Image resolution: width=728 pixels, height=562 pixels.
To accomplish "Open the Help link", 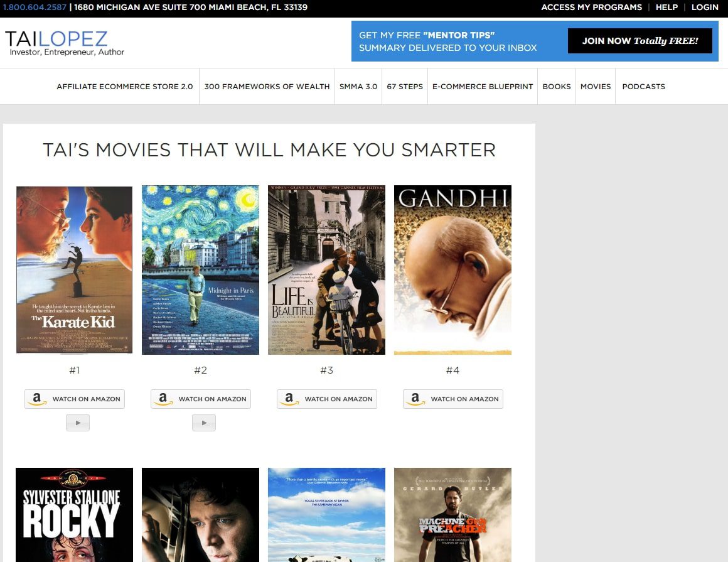I will pyautogui.click(x=666, y=8).
